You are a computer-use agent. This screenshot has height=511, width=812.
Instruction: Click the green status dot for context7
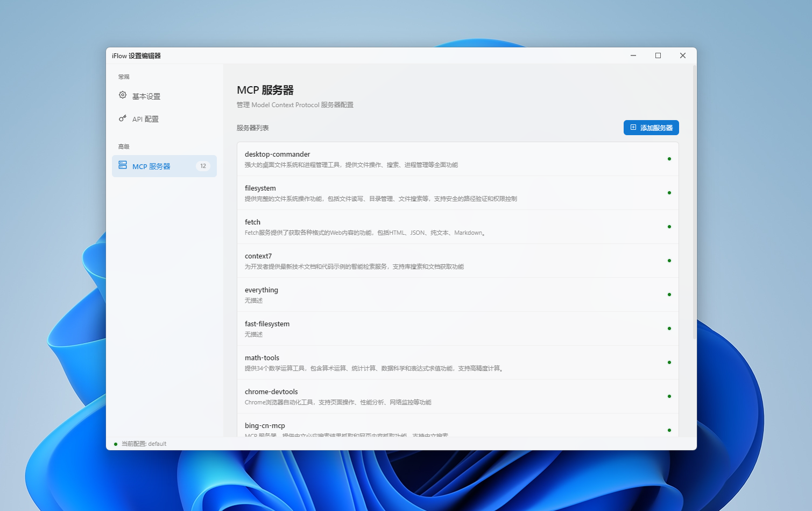point(669,261)
